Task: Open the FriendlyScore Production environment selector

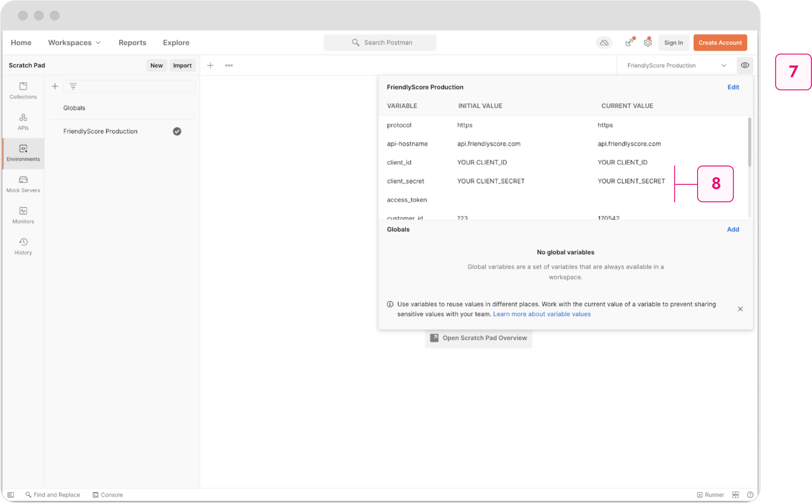Action: tap(676, 65)
